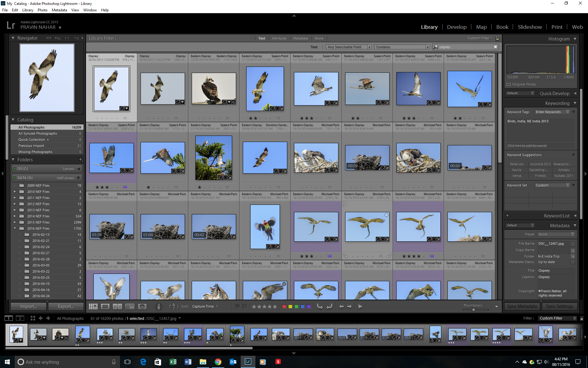Screen dimensions: 588x368
Task: Select Attribute library filter tab
Action: pos(279,38)
